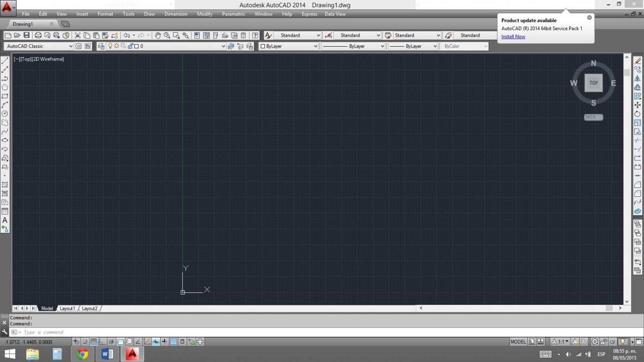Select the Hatch tool
The height and width of the screenshot is (362, 644).
[5, 184]
